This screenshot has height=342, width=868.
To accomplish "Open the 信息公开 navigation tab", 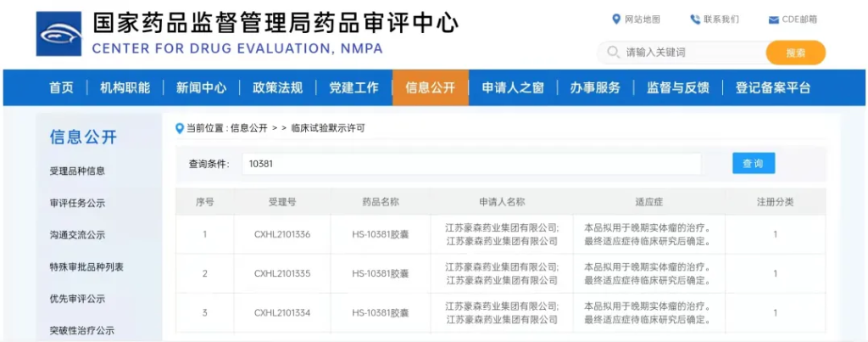I will tap(430, 87).
